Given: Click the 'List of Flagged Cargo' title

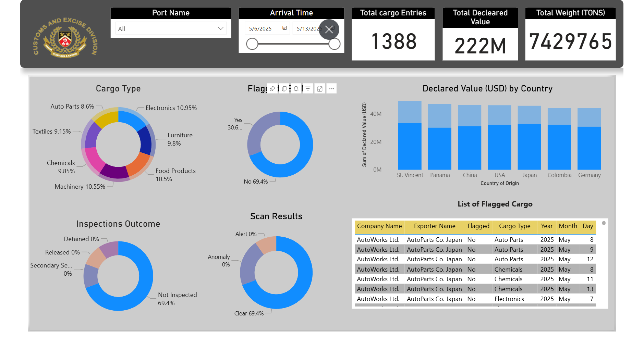Looking at the screenshot, I should [x=495, y=204].
